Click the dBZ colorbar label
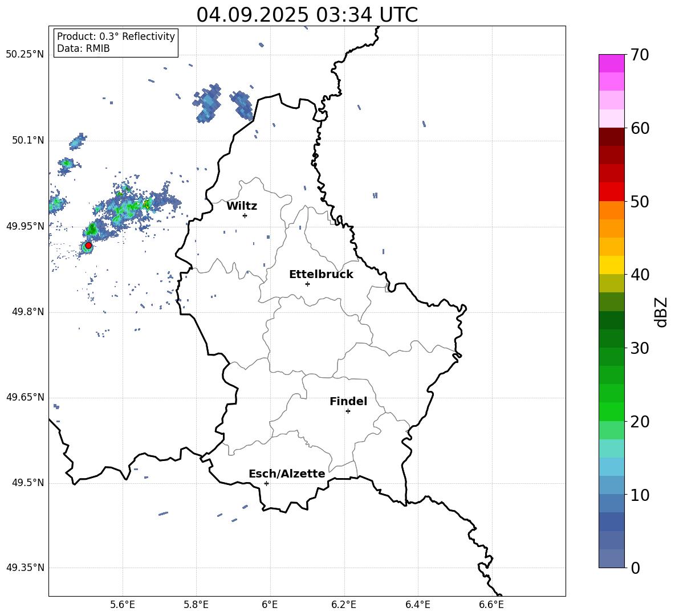Image resolution: width=675 pixels, height=616 pixels. [661, 312]
